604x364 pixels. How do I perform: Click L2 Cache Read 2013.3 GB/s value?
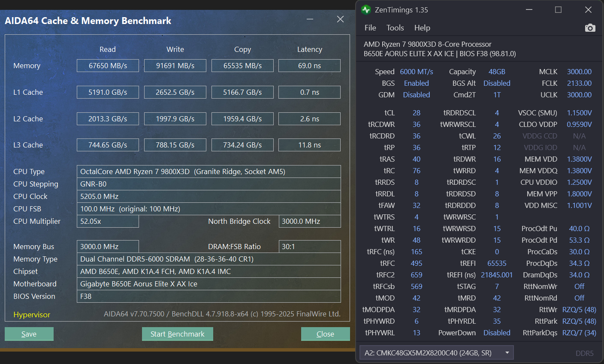108,119
